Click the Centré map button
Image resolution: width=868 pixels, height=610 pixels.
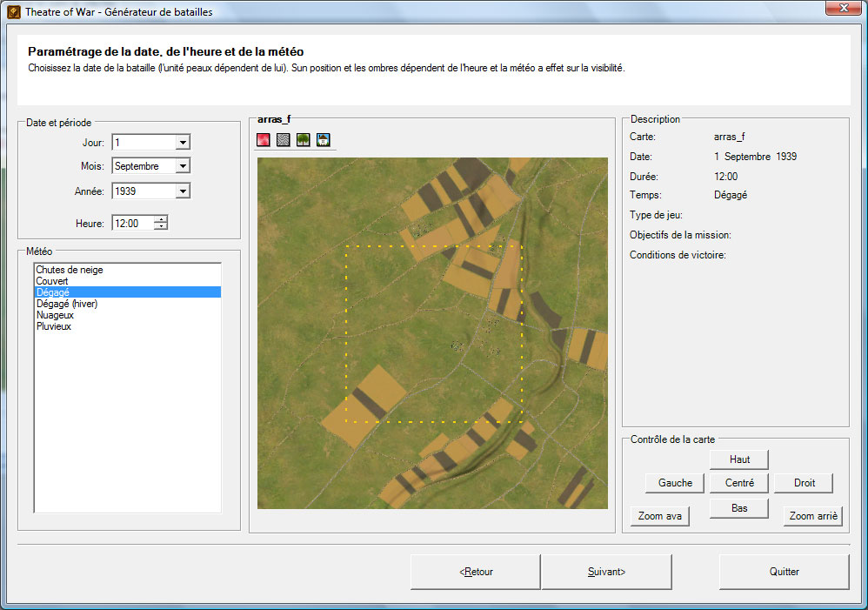[738, 483]
